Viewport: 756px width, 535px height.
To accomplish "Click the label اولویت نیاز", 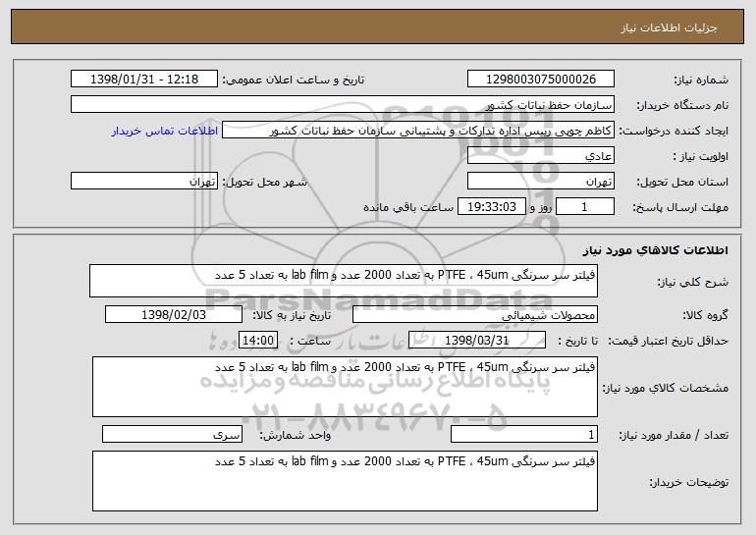I will 701,157.
